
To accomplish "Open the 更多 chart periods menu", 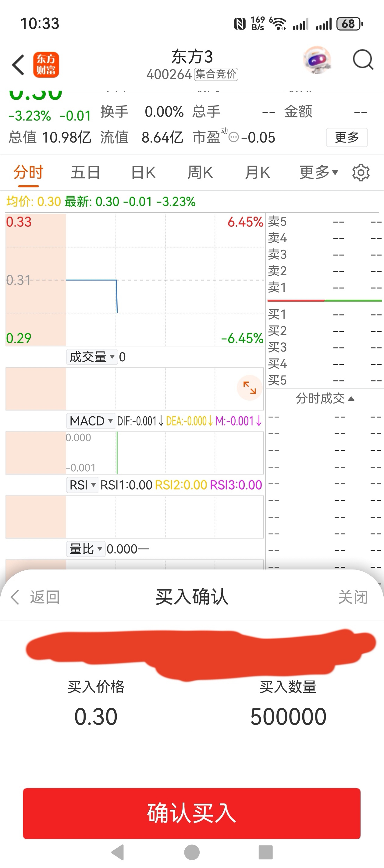I will (x=318, y=172).
